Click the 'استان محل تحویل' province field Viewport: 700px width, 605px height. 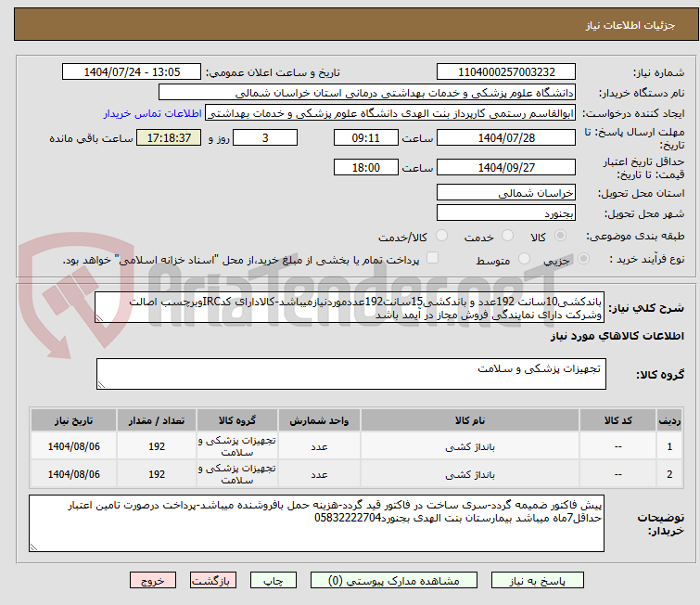(506, 193)
